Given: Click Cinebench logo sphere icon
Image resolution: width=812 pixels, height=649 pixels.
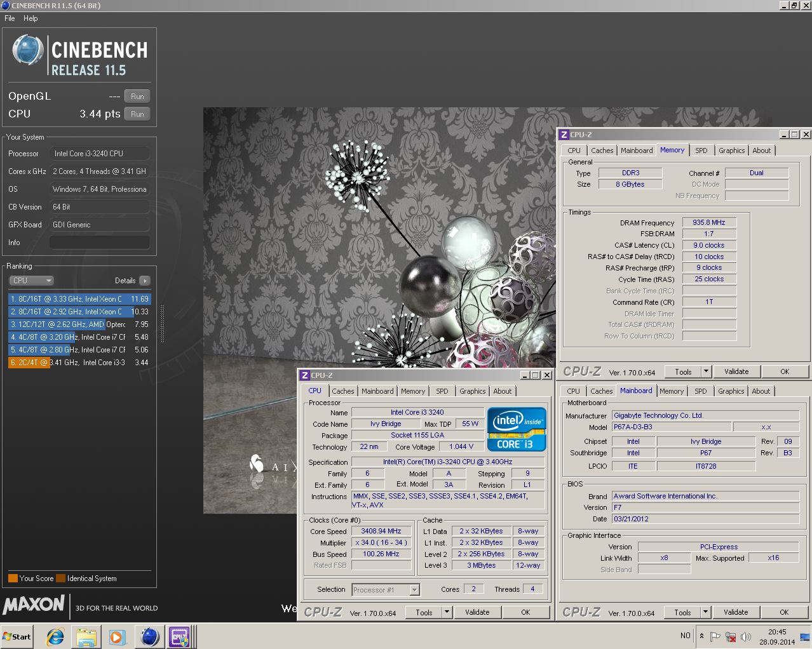Looking at the screenshot, I should pos(27,51).
